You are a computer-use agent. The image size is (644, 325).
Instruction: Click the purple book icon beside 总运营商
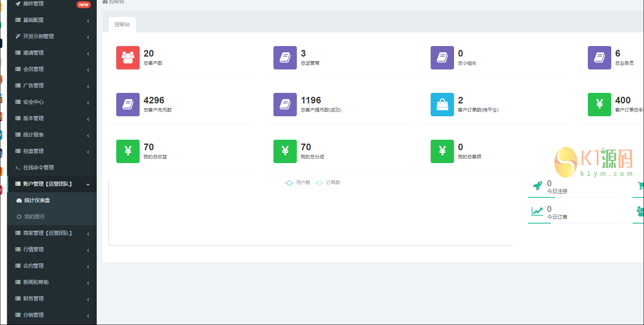[x=285, y=58]
